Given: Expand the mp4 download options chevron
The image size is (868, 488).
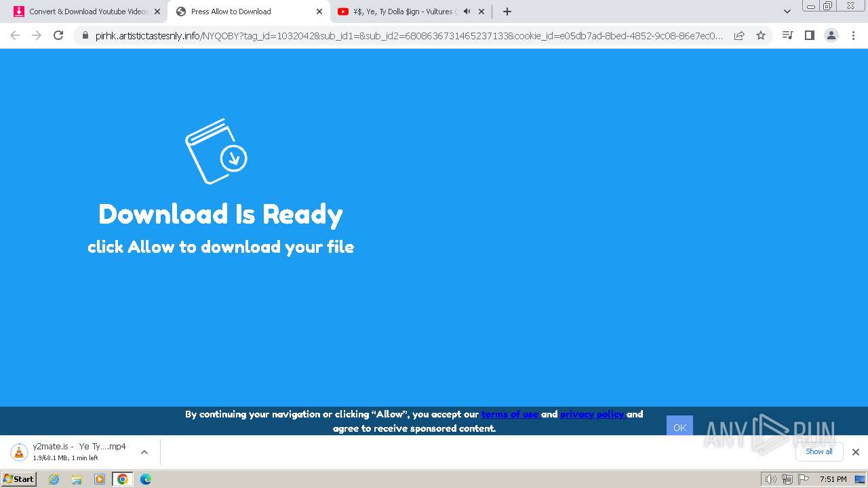Looking at the screenshot, I should click(x=144, y=452).
